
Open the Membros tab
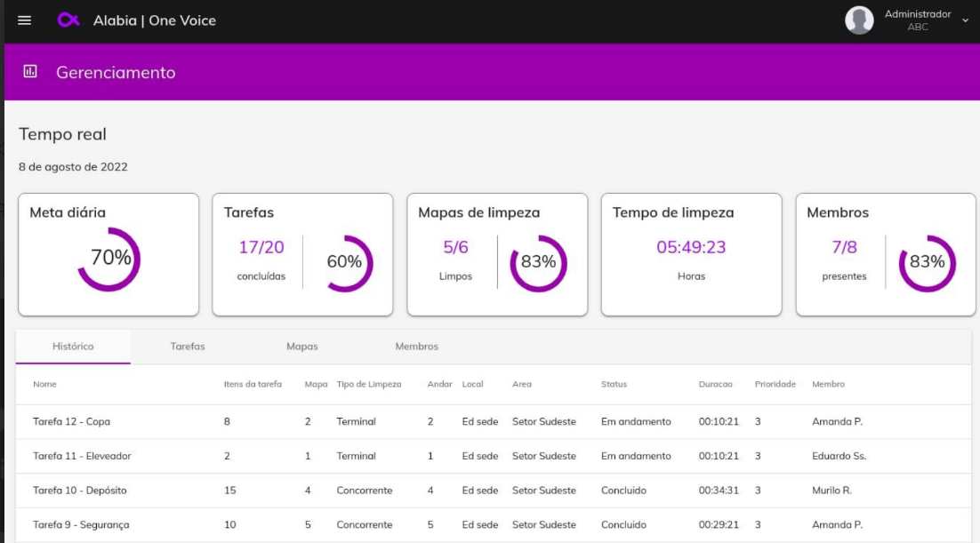416,347
